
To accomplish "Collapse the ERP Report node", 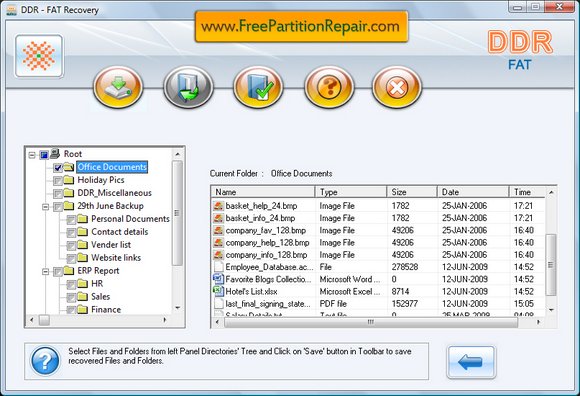I will 45,272.
